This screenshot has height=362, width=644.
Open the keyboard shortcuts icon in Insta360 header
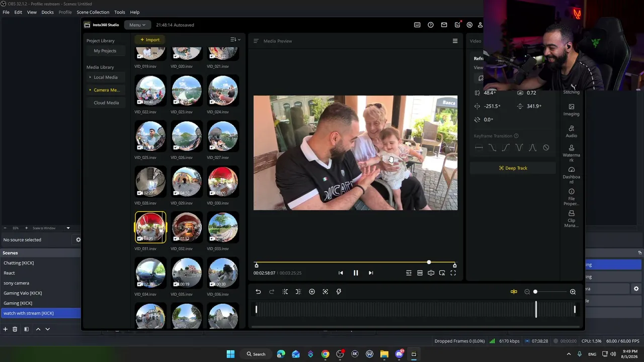pyautogui.click(x=417, y=25)
